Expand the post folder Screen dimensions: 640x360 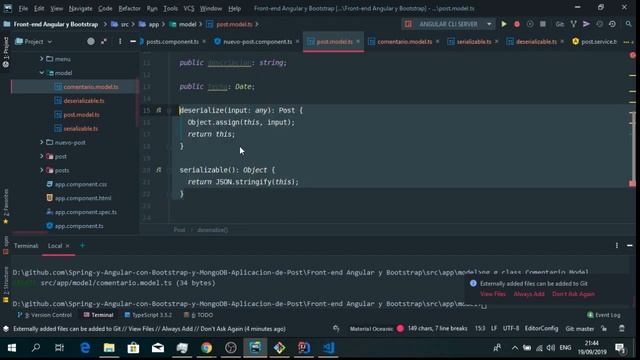point(41,156)
